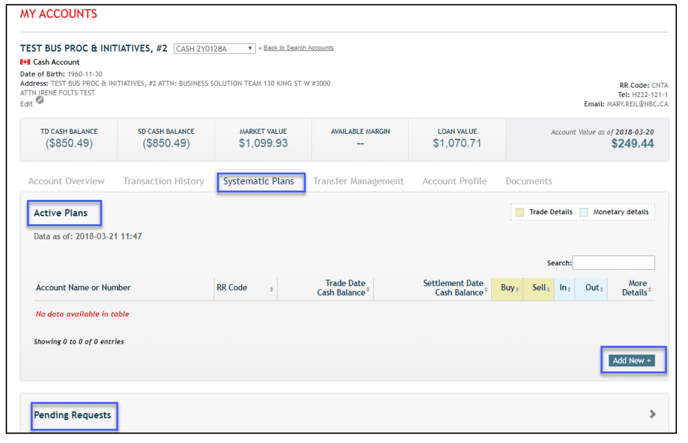Sort by Trade Date Cash Balance
The height and width of the screenshot is (443, 688).
[342, 288]
